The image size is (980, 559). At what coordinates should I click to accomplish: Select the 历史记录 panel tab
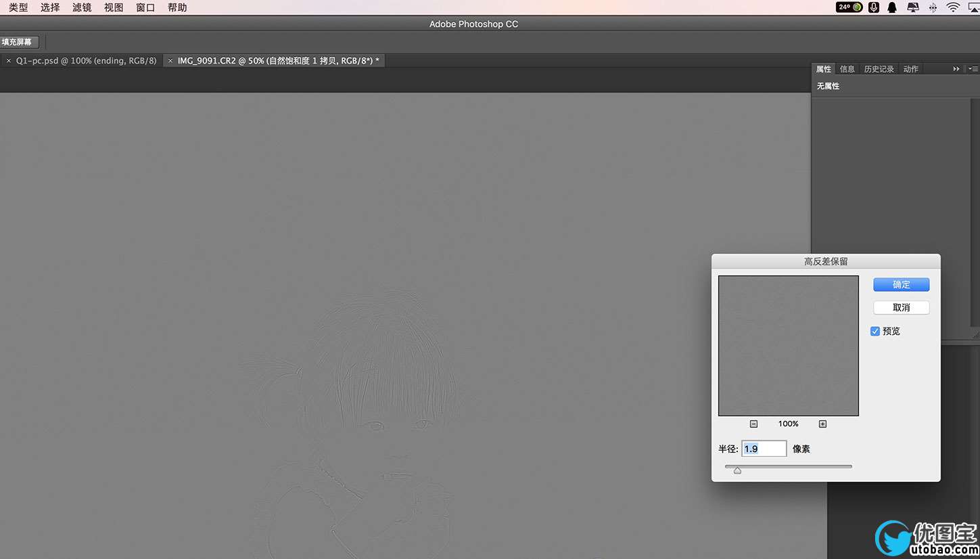pyautogui.click(x=879, y=69)
